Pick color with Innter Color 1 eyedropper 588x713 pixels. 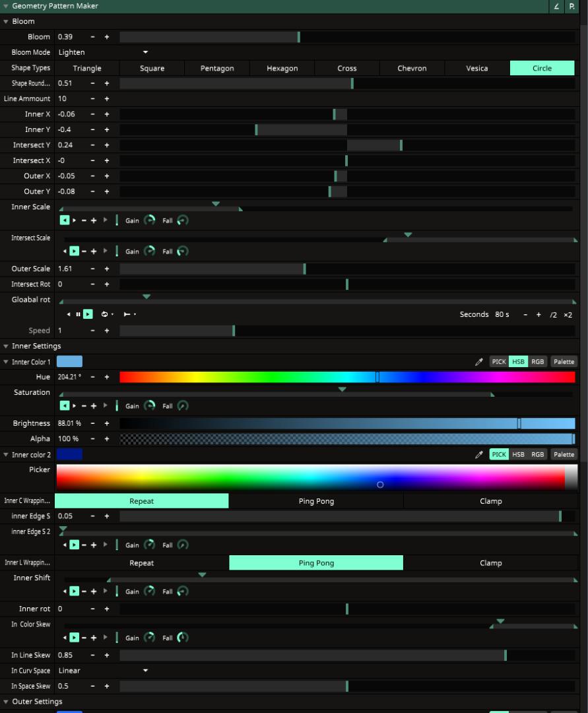coord(479,362)
